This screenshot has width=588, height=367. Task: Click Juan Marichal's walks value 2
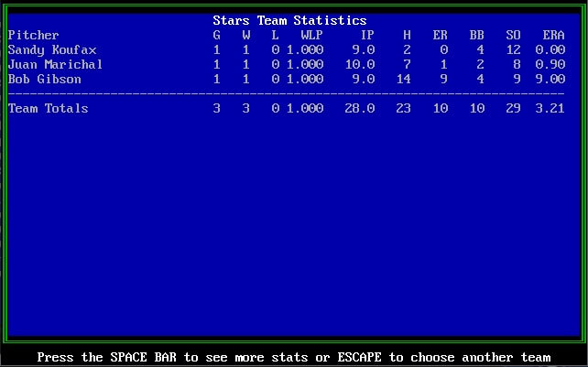(x=480, y=64)
